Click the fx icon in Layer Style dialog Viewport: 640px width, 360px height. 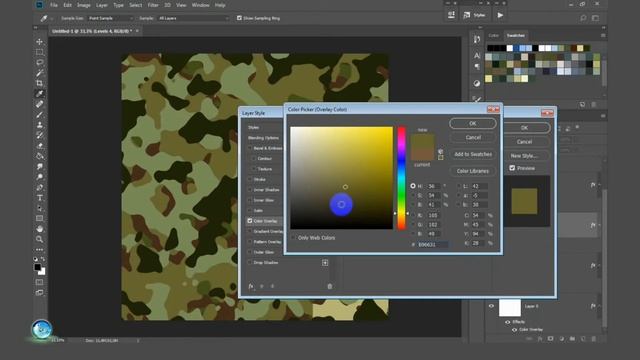(251, 287)
